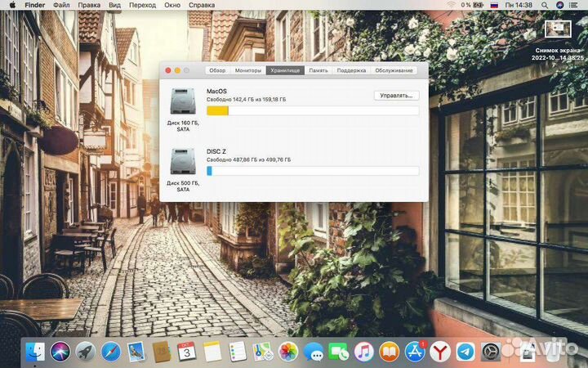Viewport: 588px width, 368px height.
Task: Open Safari compass icon in dock
Action: pyautogui.click(x=111, y=352)
